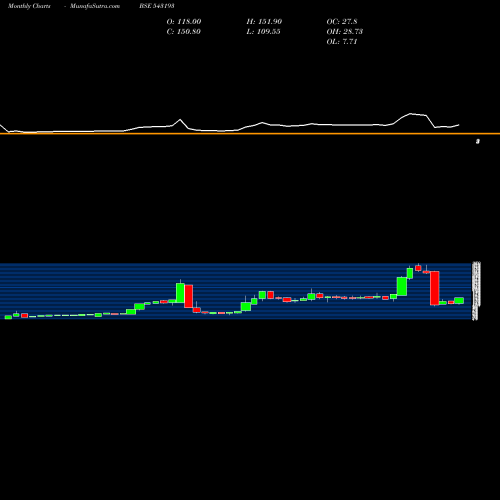Click the peak of the white indicator line
Viewport: 500px width, 500px height.
tap(411, 114)
